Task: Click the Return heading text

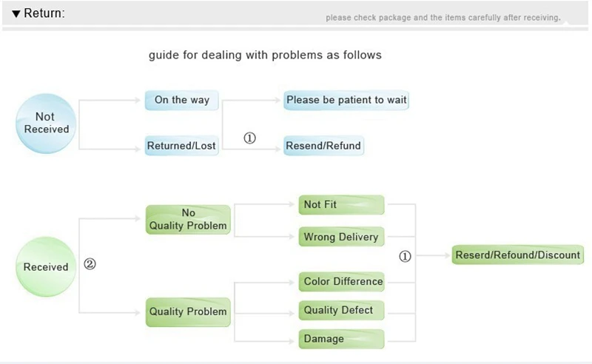Action: [44, 14]
